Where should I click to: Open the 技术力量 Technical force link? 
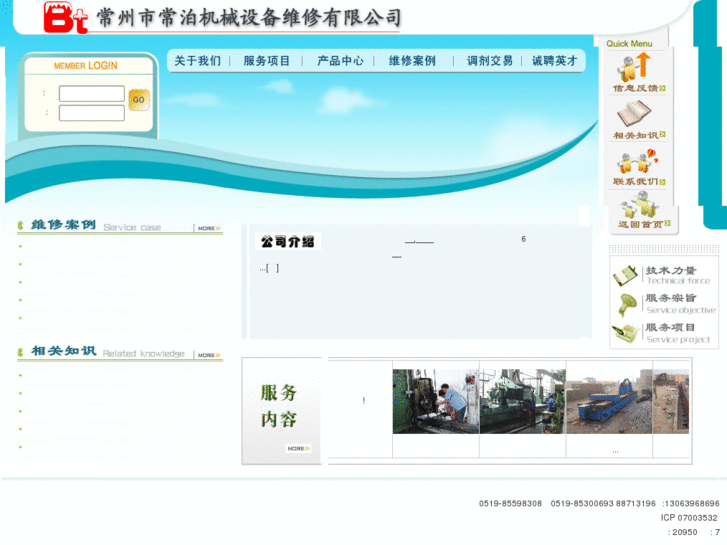pos(677,275)
